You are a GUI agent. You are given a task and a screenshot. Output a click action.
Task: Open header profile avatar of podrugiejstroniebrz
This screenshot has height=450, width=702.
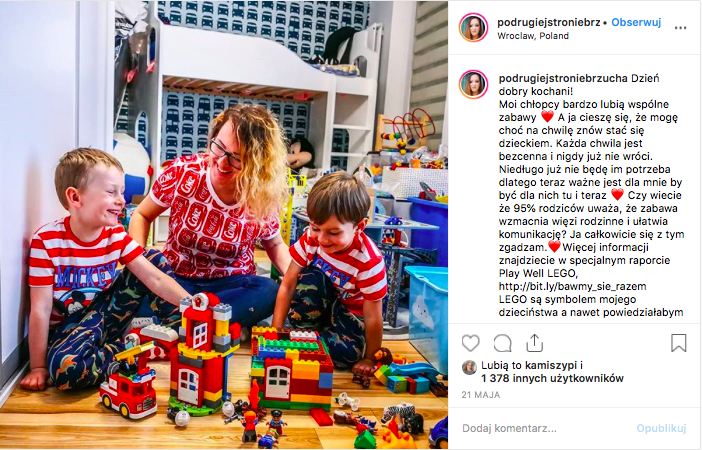[473, 28]
